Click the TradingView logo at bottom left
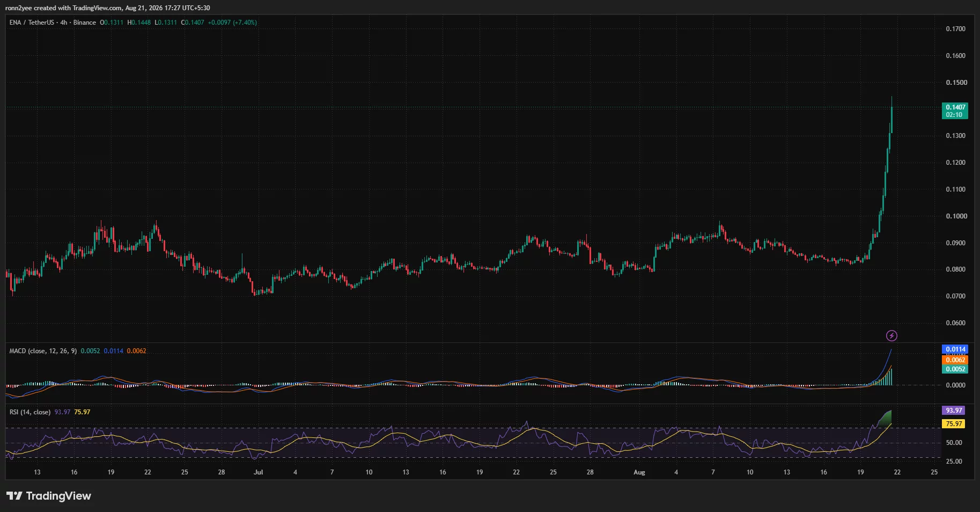This screenshot has width=980, height=512. coord(49,496)
